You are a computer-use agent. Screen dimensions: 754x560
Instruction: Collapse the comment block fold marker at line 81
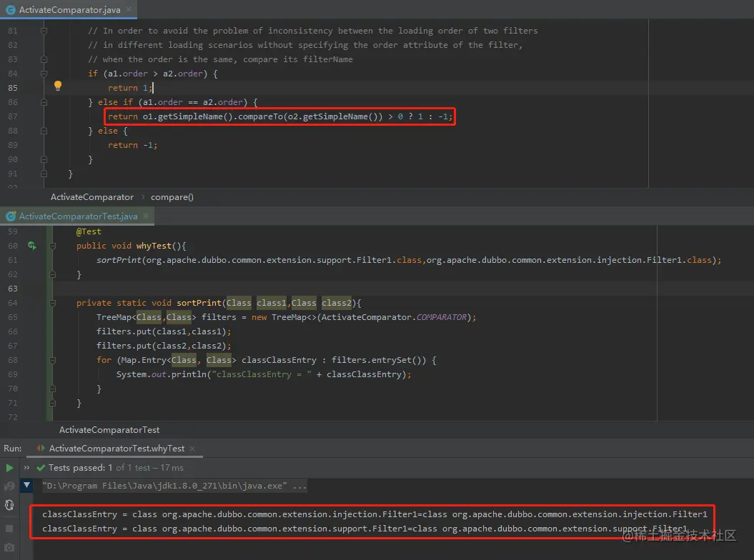pyautogui.click(x=44, y=31)
